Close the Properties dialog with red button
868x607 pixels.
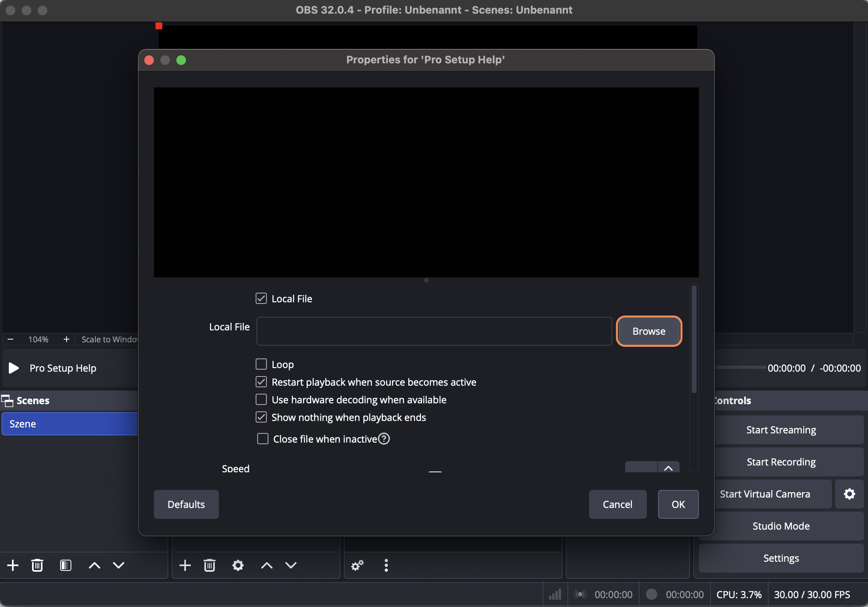pos(149,60)
